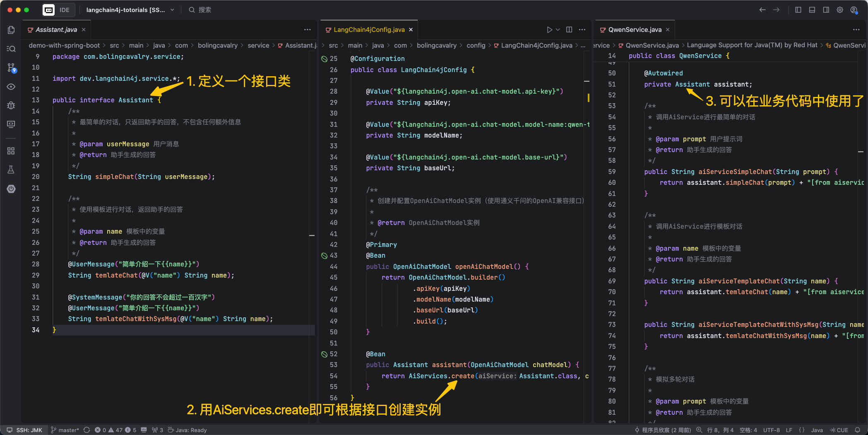
Task: Open more actions for the Assistant.java editor group
Action: tap(307, 30)
